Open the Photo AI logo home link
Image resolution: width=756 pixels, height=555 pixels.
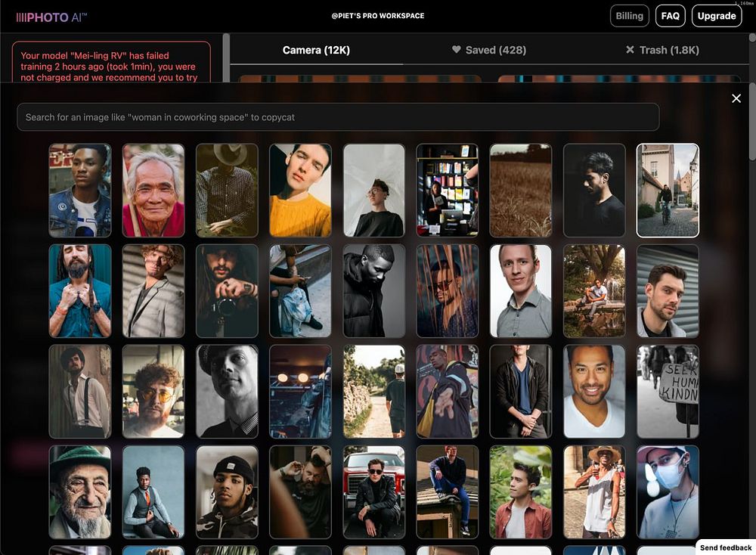coord(51,17)
